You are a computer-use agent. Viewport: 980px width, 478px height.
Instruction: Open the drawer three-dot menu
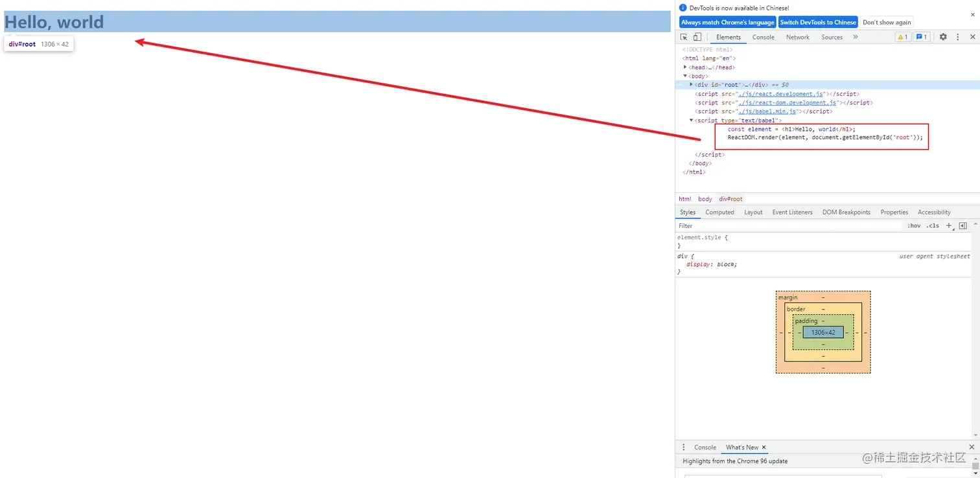683,447
